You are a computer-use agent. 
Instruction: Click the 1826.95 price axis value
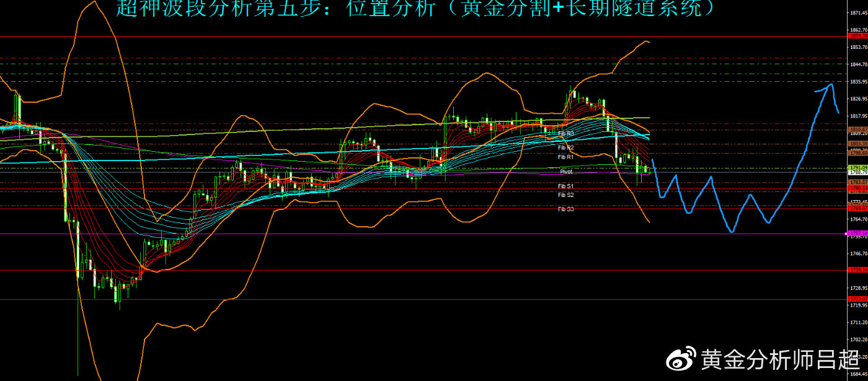(x=859, y=99)
